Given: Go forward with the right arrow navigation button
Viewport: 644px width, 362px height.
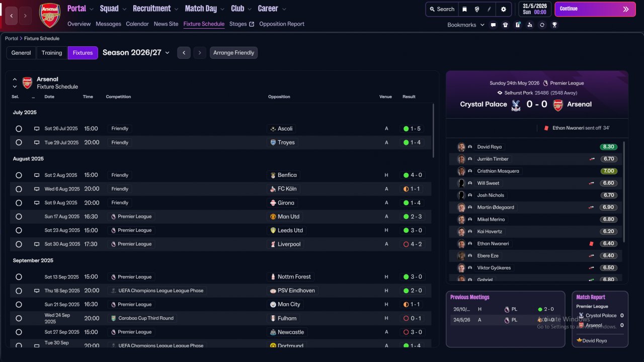Looking at the screenshot, I should coord(26,16).
